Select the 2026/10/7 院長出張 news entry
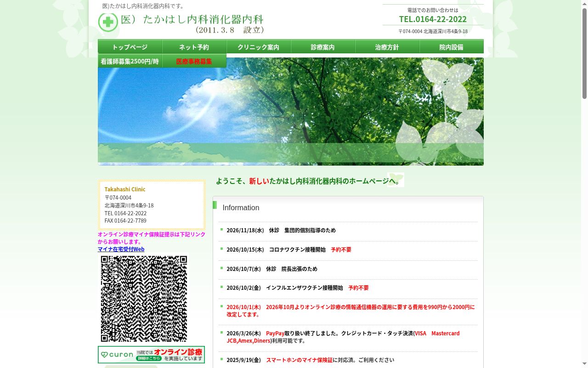The width and height of the screenshot is (588, 368). (272, 269)
